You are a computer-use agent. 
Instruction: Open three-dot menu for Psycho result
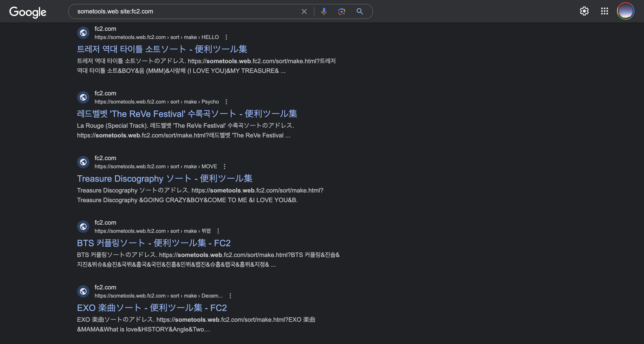[226, 102]
